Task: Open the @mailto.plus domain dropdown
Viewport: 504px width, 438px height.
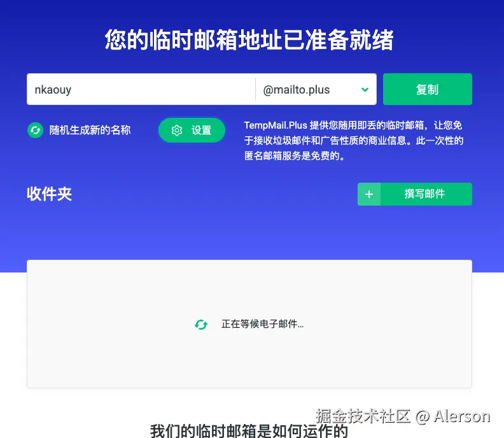Action: click(x=316, y=89)
